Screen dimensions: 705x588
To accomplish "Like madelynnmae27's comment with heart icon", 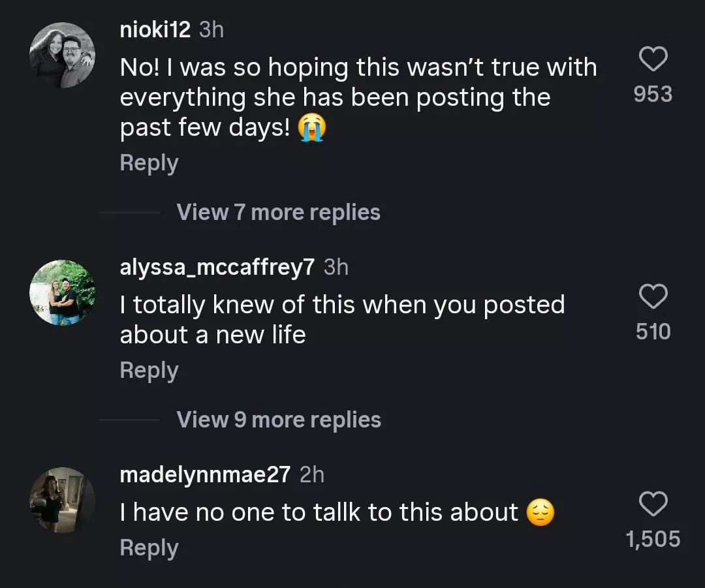I will tap(653, 503).
